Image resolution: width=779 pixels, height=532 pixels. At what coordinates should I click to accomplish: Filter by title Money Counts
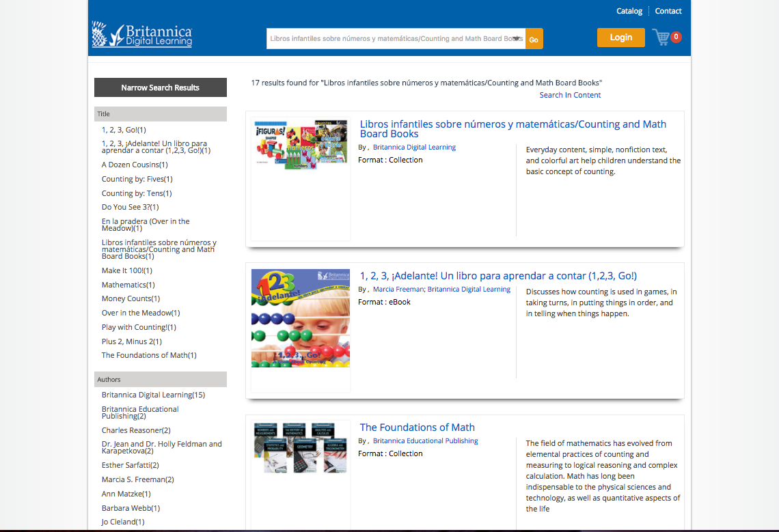pos(131,298)
